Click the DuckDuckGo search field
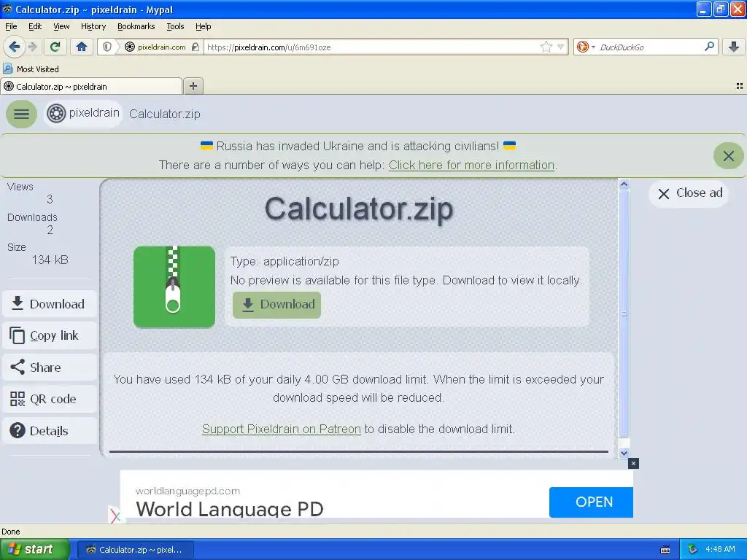Screen dimensions: 747x560 [x=649, y=47]
